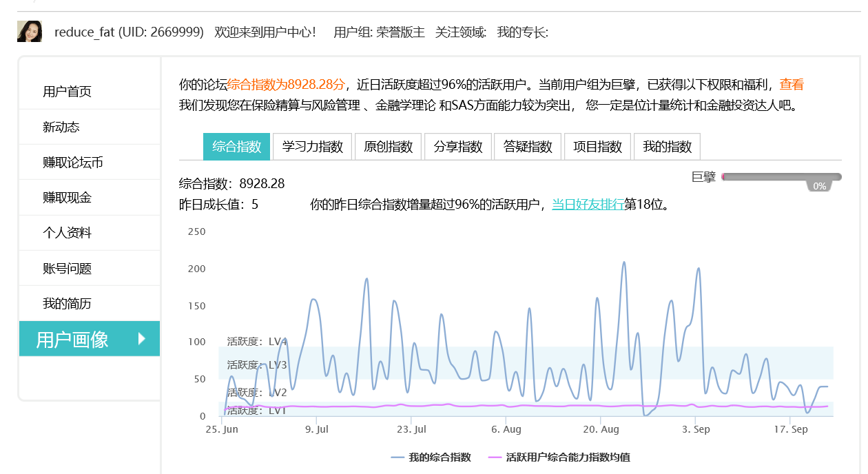Switch to the 综合指数 tab
Viewport: 868px width, 474px height.
coord(236,147)
